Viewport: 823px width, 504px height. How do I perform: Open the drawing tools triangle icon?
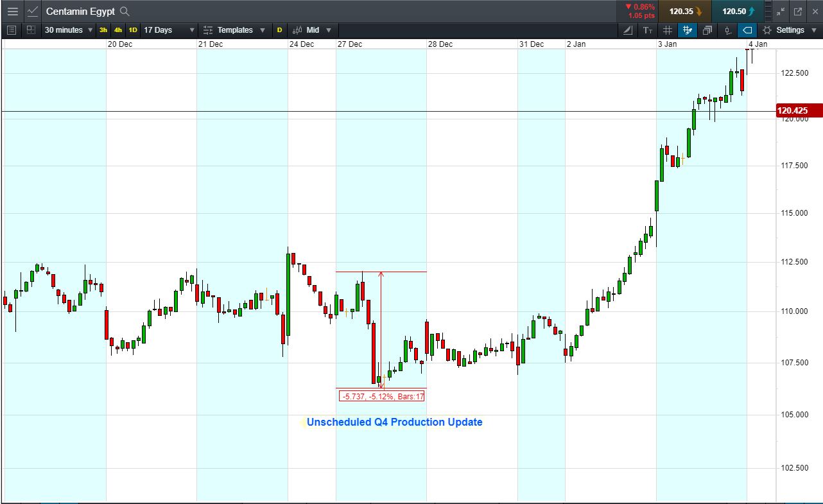tap(628, 30)
